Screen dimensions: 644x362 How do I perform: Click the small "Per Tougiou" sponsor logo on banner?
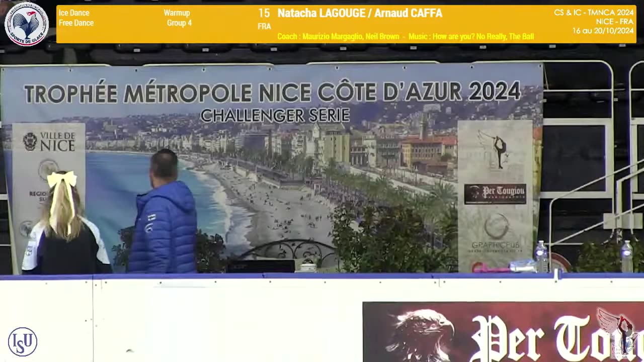point(495,194)
